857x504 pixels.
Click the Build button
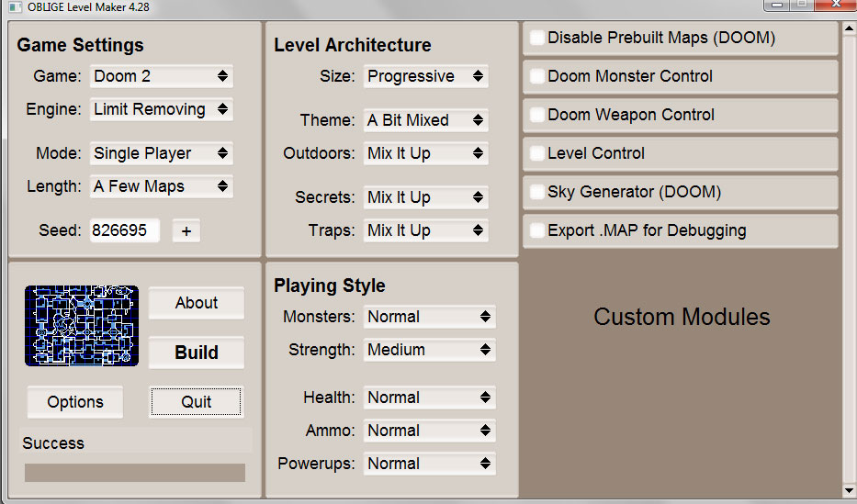point(197,353)
